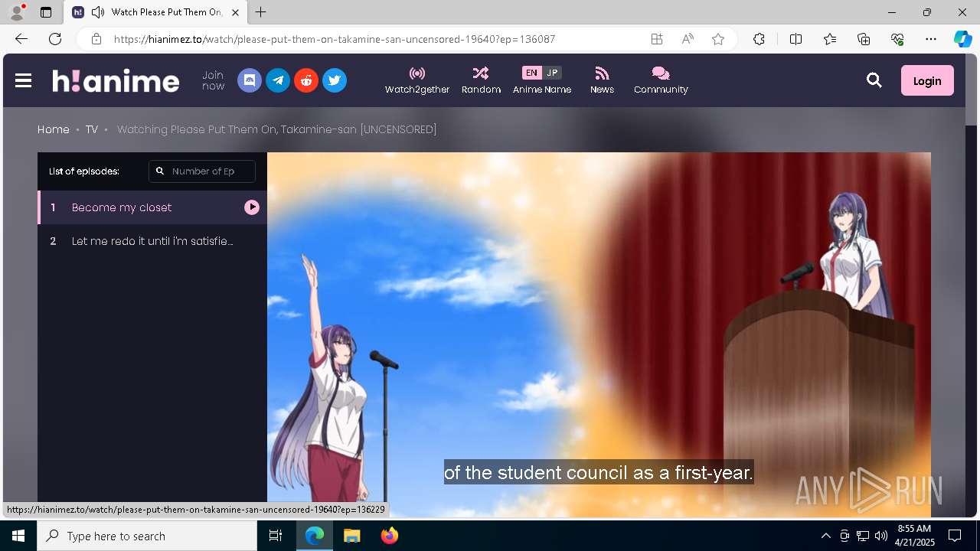
Task: Open the News feed
Action: [602, 80]
